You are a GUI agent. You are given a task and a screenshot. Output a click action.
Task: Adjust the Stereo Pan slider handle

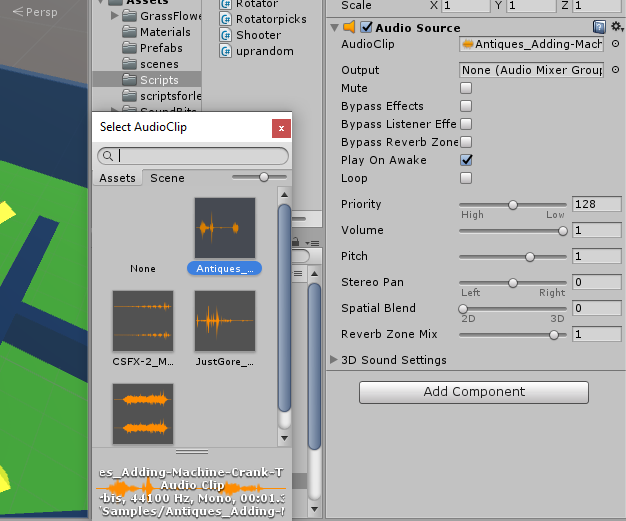[x=513, y=283]
